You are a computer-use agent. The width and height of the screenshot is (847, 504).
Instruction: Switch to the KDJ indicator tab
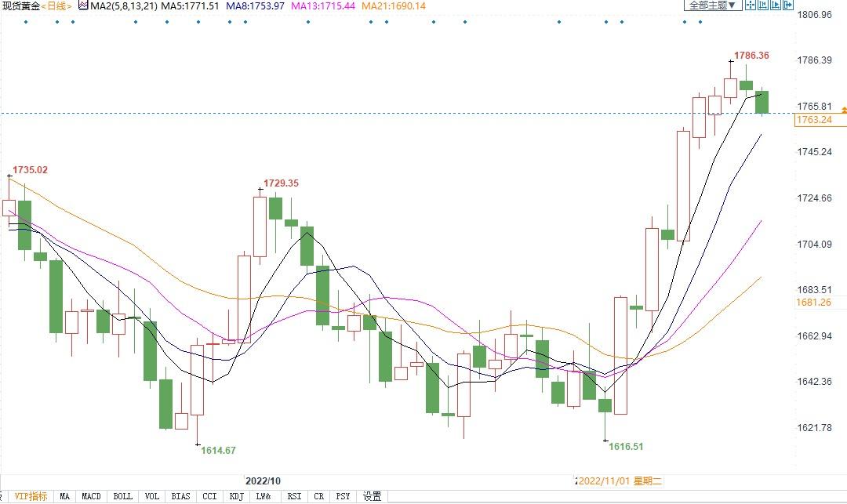pyautogui.click(x=236, y=496)
